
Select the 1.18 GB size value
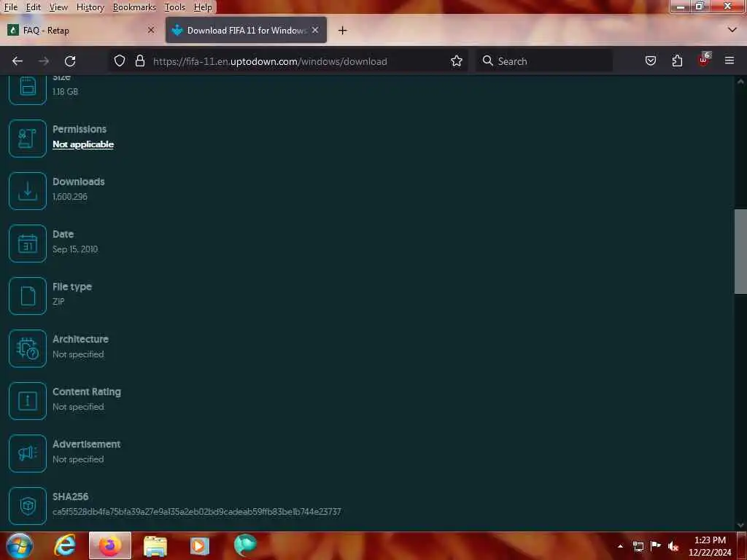[65, 91]
